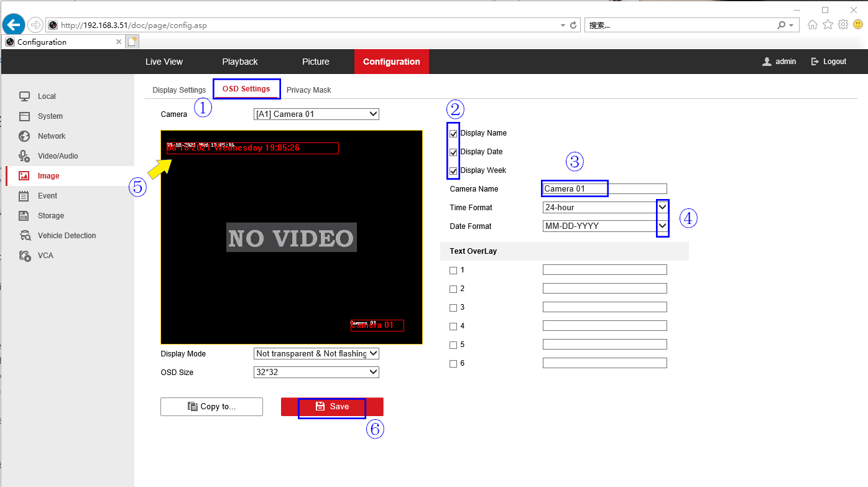Image resolution: width=868 pixels, height=487 pixels.
Task: Open Video/Audio microphone icon
Action: tap(25, 156)
